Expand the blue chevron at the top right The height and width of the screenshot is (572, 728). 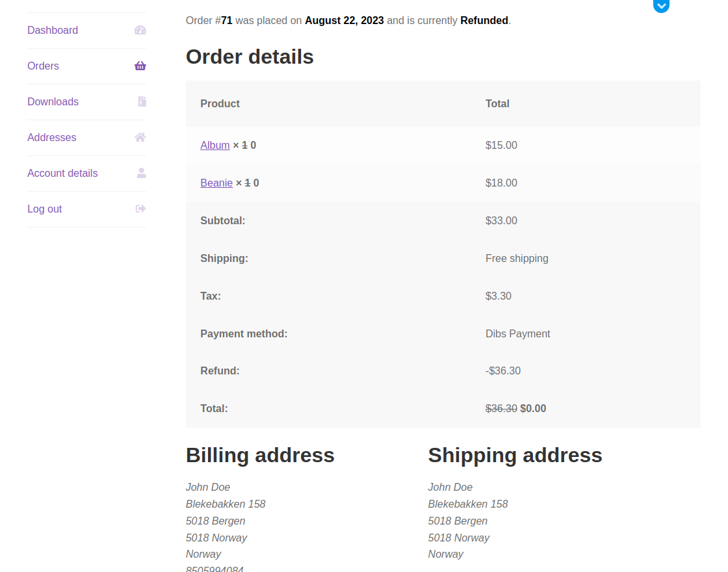click(661, 6)
